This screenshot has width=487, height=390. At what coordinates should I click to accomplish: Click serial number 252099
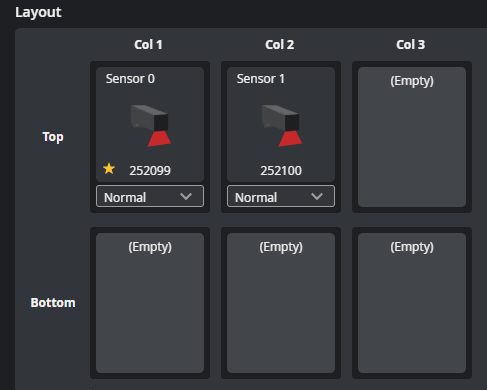click(150, 171)
